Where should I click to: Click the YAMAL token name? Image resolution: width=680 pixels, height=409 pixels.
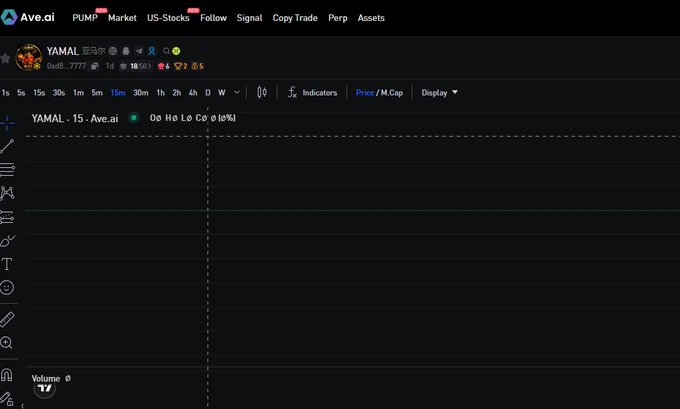[62, 51]
